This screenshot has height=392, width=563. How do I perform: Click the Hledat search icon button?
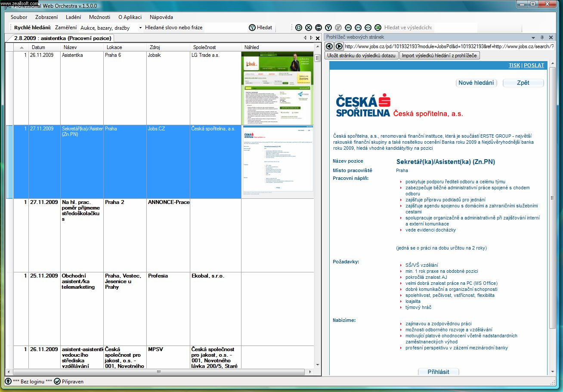coord(260,28)
